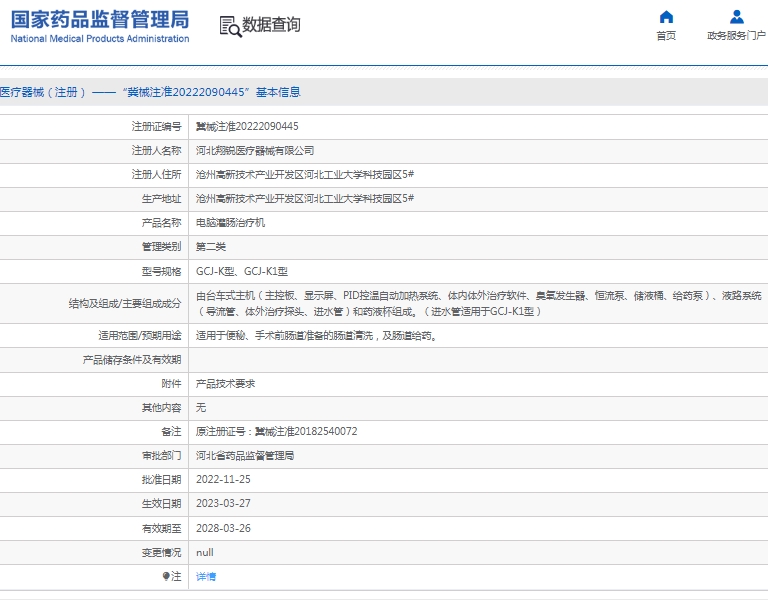The height and width of the screenshot is (609, 768).
Task: Click attachment 产品技术要求
Action: (x=225, y=384)
